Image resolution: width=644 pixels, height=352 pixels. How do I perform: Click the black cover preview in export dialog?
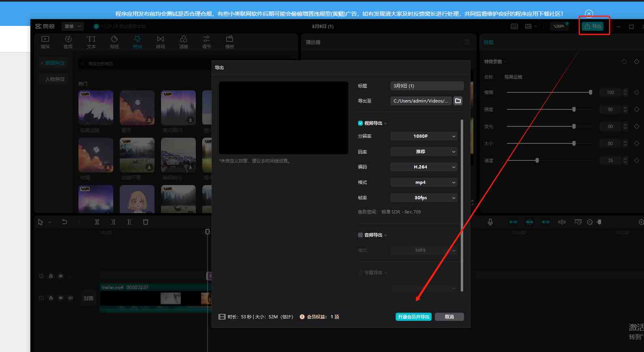click(284, 118)
